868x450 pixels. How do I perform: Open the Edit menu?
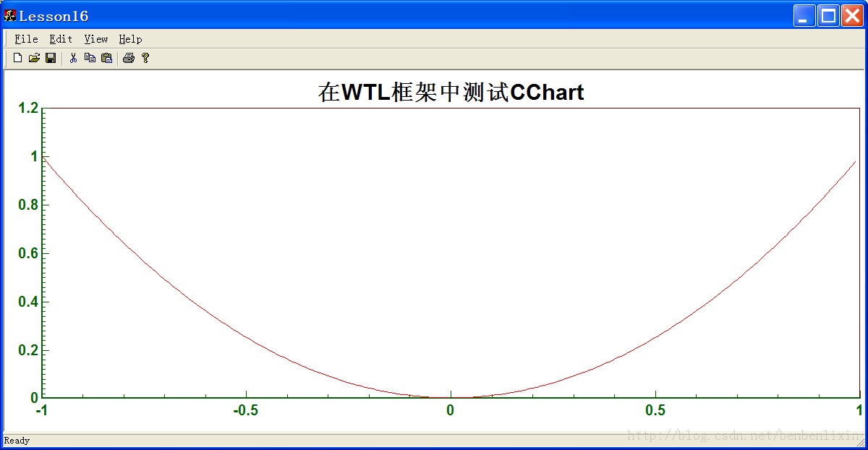(60, 39)
